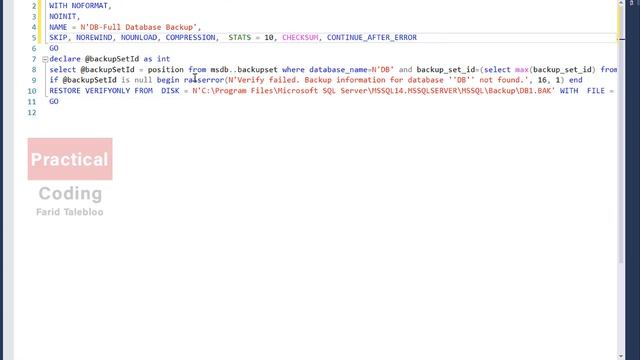Click the scroll up arrow of the editor
The height and width of the screenshot is (360, 640).
click(x=621, y=3)
